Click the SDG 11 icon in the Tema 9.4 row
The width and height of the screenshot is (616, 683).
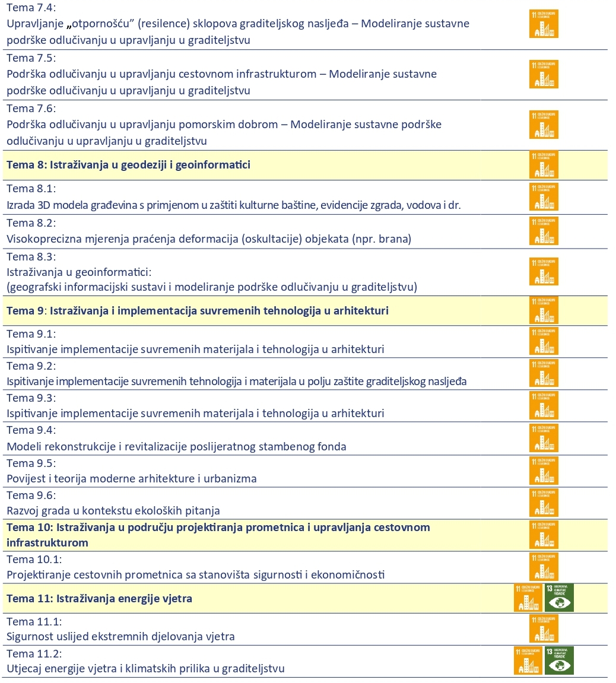[x=544, y=439]
